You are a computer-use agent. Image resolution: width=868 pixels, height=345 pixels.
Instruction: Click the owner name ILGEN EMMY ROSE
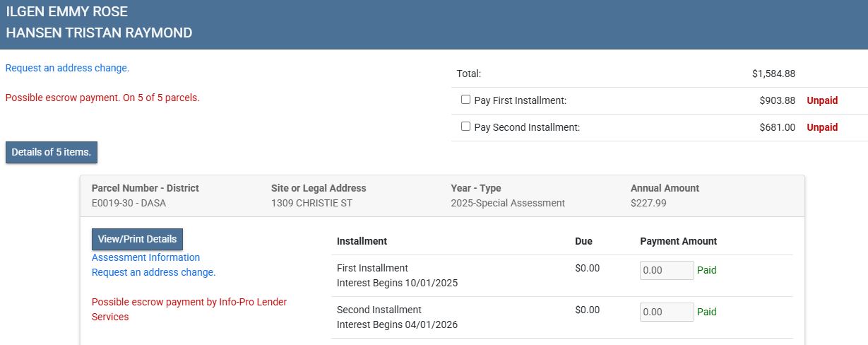[x=66, y=12]
